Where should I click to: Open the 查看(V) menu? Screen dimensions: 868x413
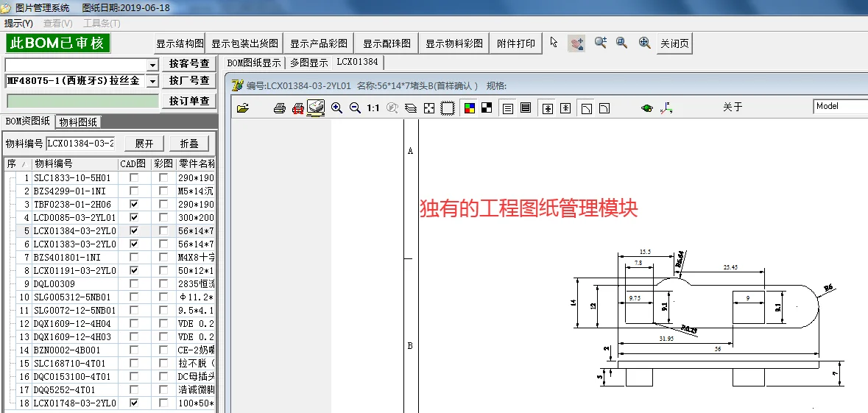(58, 24)
